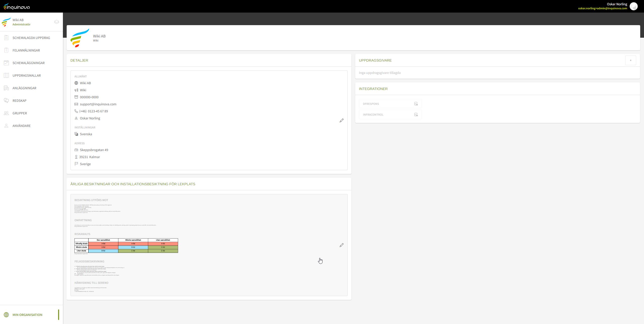The image size is (644, 324).
Task: Click the globe icon next to Min Organisation
Action: (6, 315)
